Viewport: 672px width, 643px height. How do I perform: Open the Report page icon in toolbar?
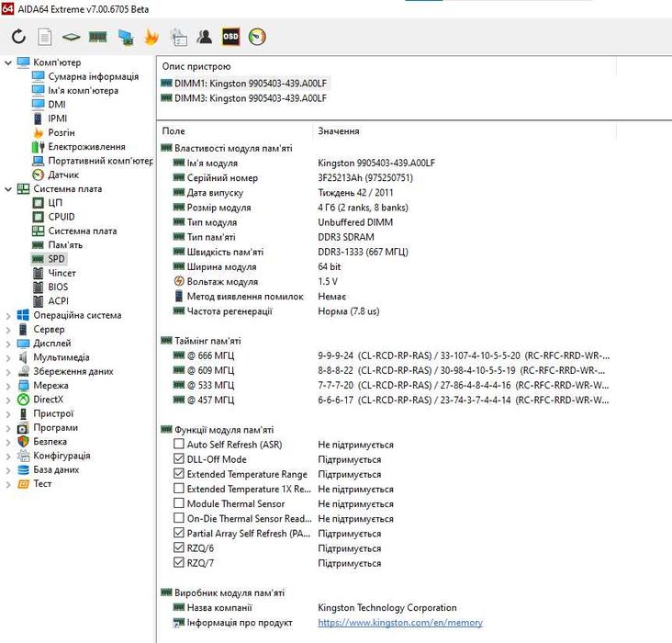tap(45, 37)
